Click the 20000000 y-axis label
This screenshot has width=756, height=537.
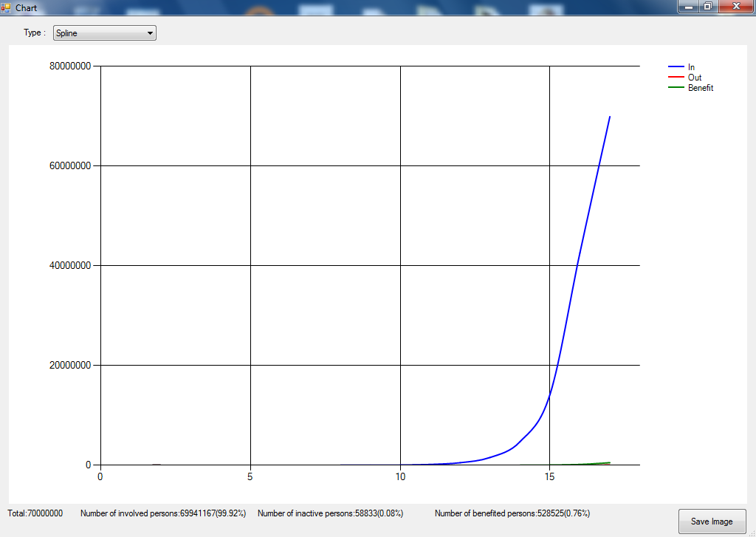(70, 365)
